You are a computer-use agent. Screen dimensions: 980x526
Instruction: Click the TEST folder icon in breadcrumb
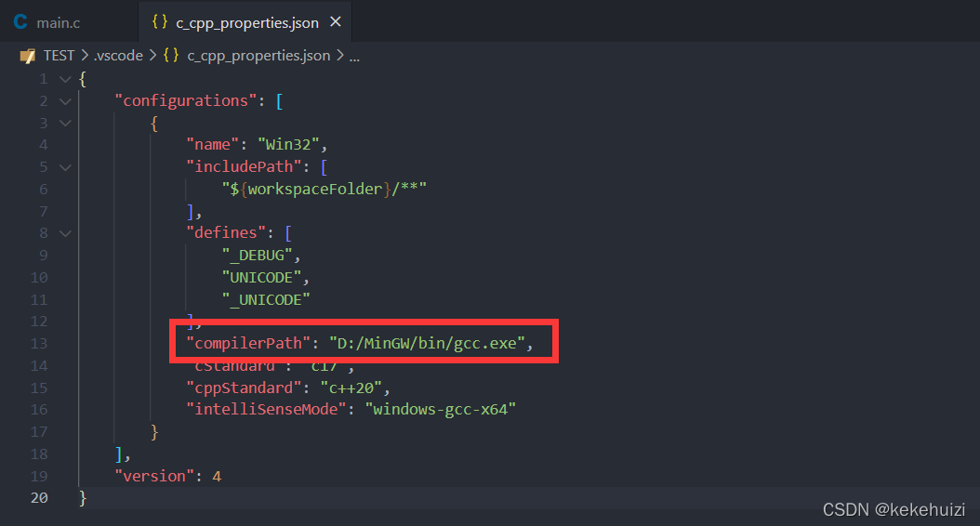click(28, 56)
